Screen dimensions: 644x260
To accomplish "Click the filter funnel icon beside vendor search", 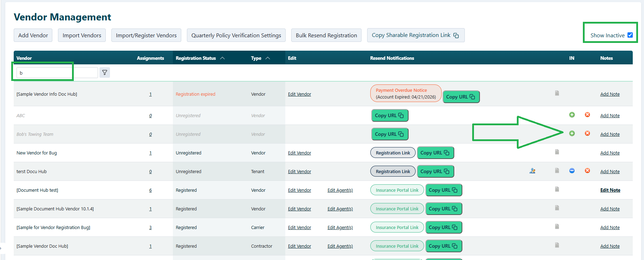I will pyautogui.click(x=105, y=72).
